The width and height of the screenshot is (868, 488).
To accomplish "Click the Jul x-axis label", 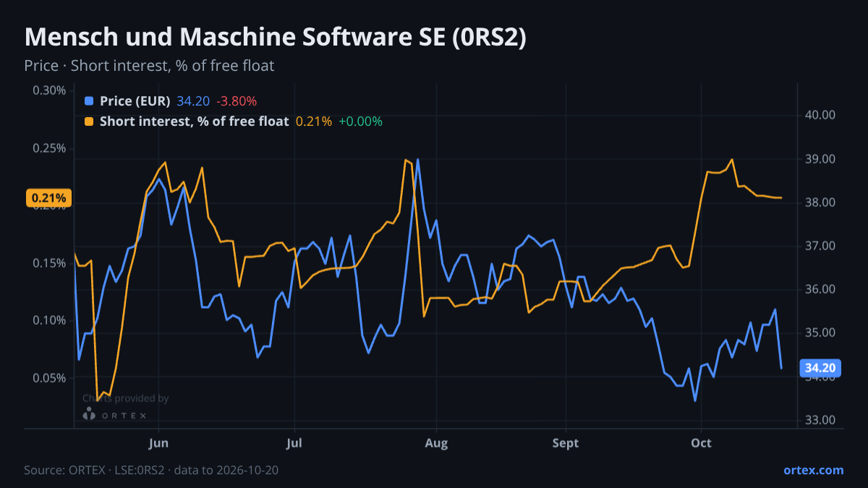I will click(294, 443).
